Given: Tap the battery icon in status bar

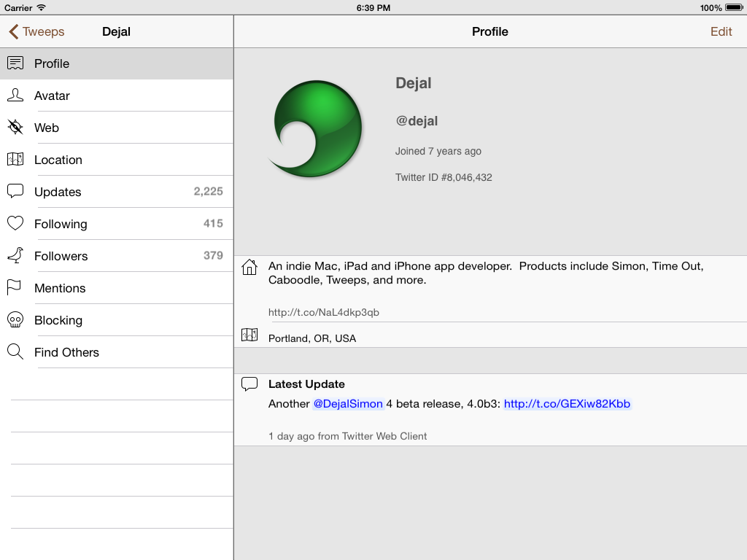Looking at the screenshot, I should point(734,7).
